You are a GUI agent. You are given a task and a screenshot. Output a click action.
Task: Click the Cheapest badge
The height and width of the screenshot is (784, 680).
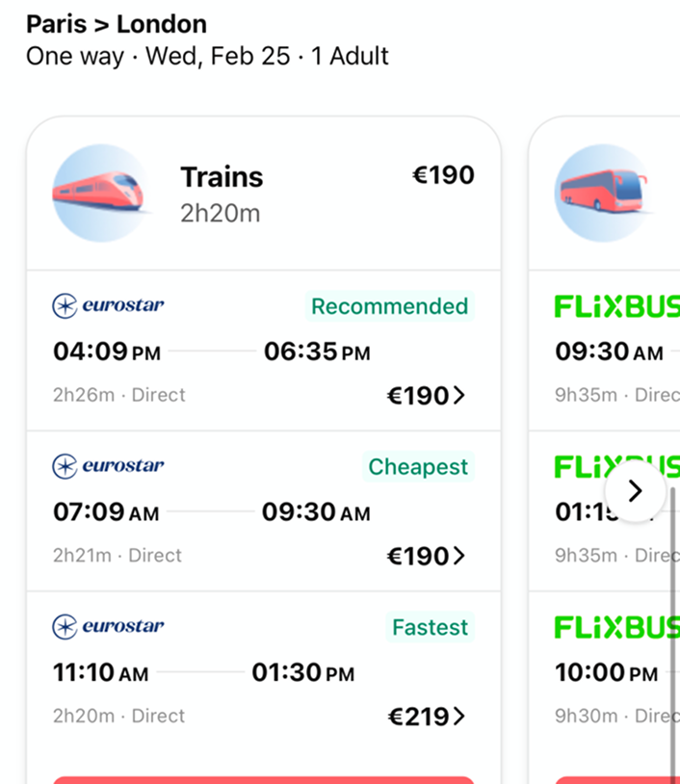tap(418, 466)
